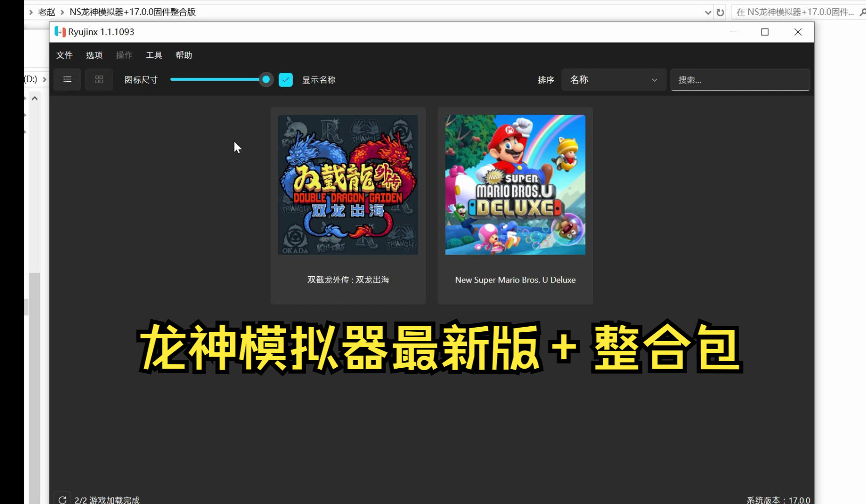Viewport: 866px width, 504px height.
Task: Click the 显示名称 label text
Action: (319, 80)
